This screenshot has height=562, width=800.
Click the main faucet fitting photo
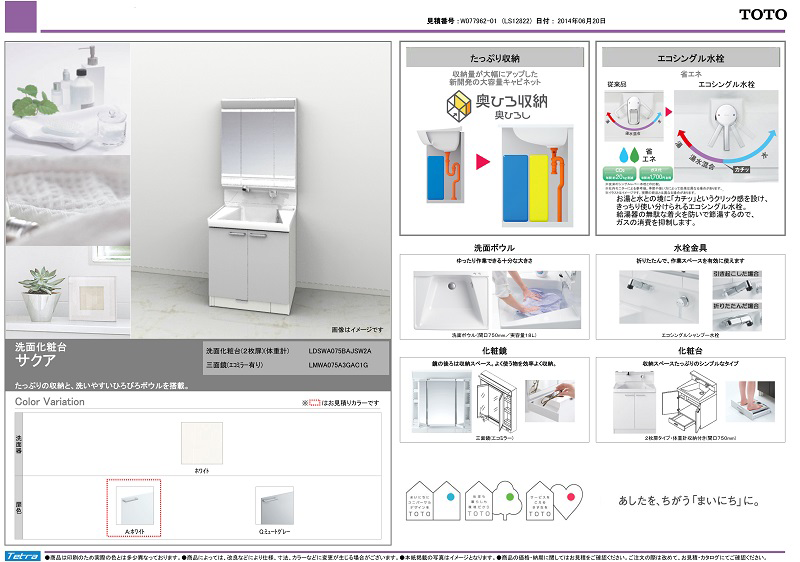659,297
